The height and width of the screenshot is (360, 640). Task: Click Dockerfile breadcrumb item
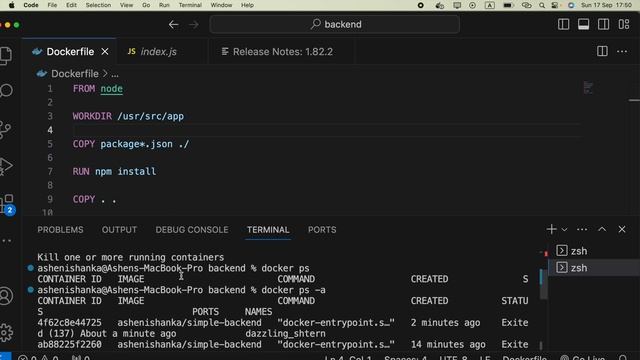(x=74, y=74)
